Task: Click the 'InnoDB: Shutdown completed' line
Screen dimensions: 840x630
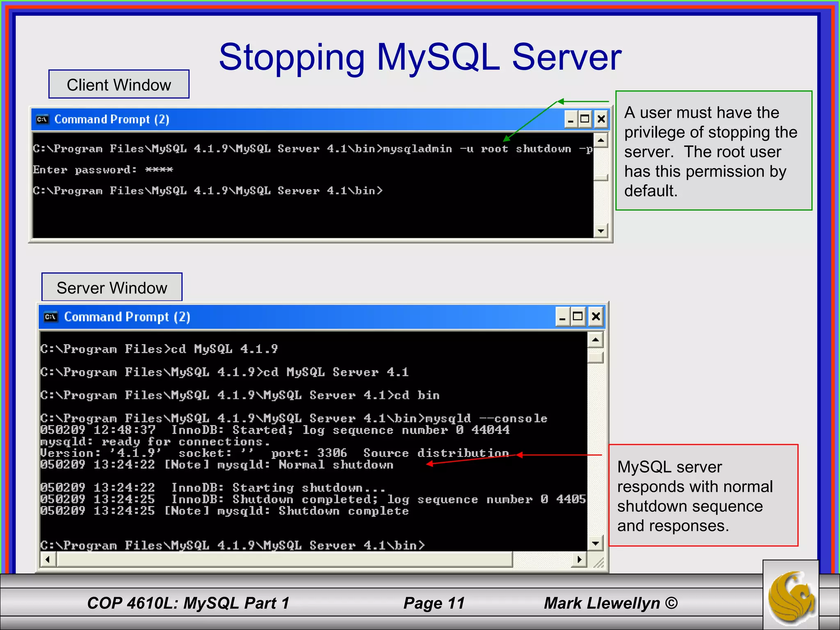Action: [313, 499]
